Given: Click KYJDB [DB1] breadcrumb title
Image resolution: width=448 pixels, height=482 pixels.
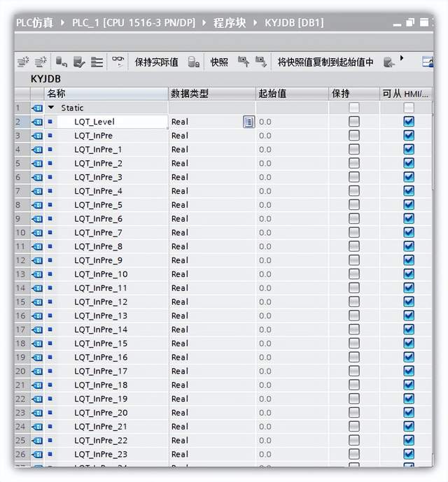Looking at the screenshot, I should 294,23.
